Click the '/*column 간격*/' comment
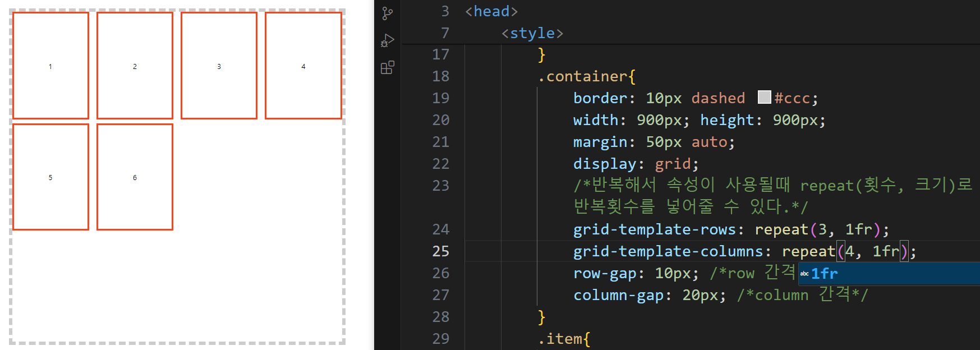980x350 pixels. tap(803, 295)
